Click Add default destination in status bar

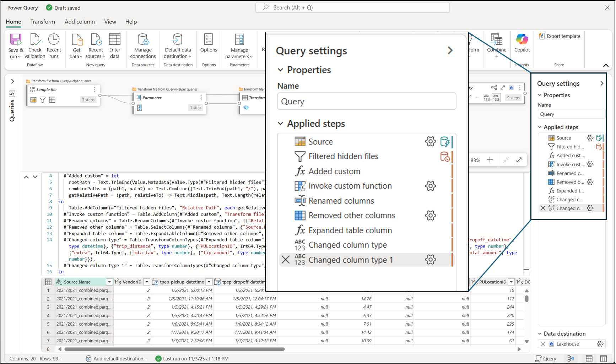coord(116,359)
